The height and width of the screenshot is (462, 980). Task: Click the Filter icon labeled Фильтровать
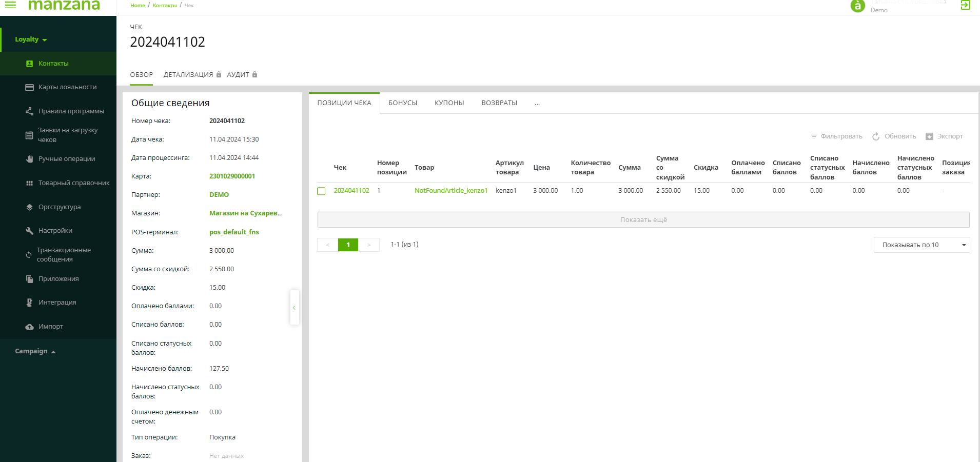814,136
